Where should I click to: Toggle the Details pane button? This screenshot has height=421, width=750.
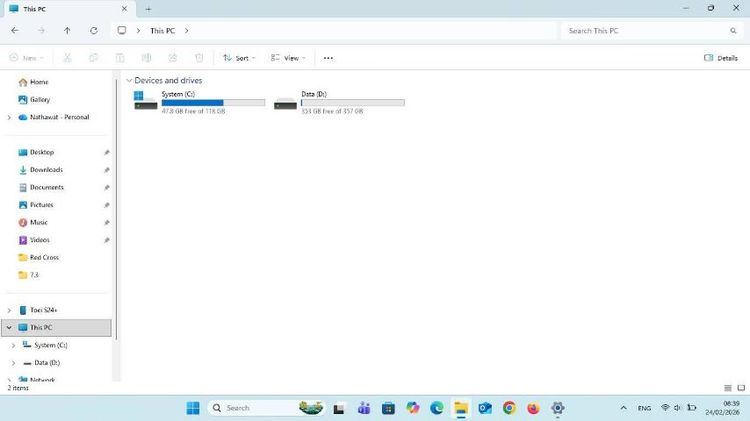click(721, 58)
